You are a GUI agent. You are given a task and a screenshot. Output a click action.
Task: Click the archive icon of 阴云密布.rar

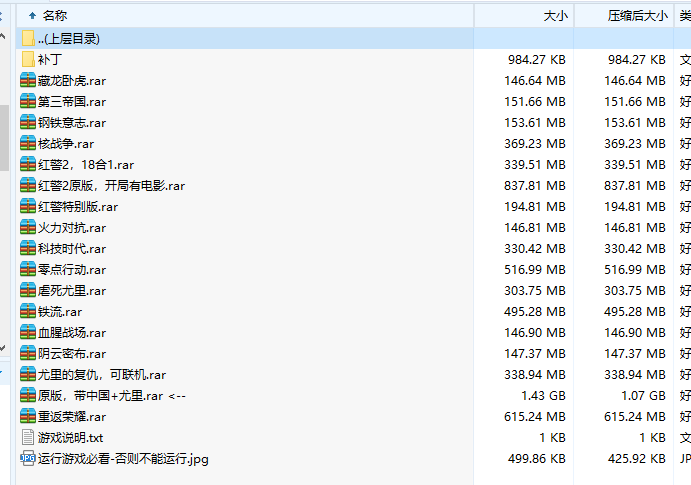click(x=28, y=353)
